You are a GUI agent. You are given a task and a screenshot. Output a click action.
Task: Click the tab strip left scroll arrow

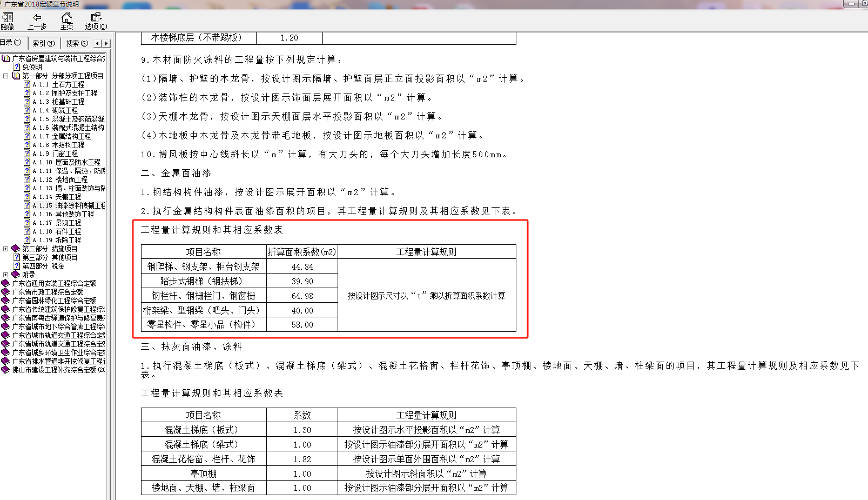pos(98,43)
